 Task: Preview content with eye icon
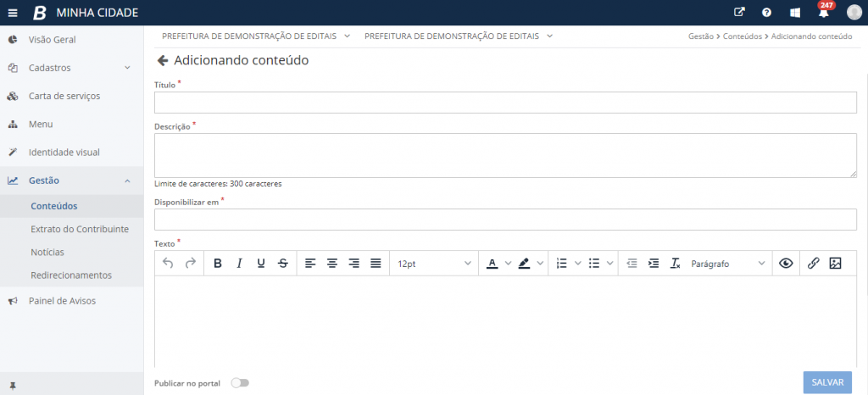click(x=786, y=264)
